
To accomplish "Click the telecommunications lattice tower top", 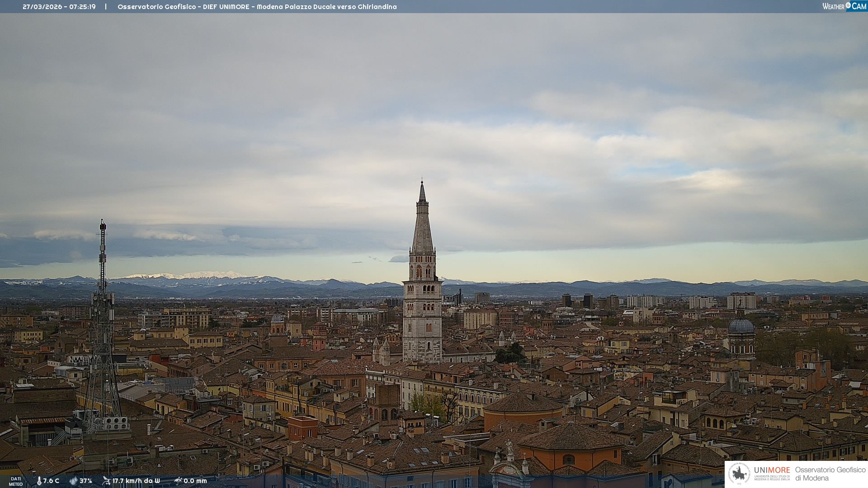I will (103, 224).
